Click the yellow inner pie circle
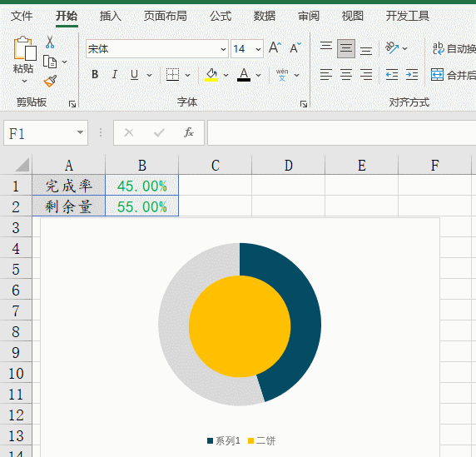476x457 pixels. (240, 326)
